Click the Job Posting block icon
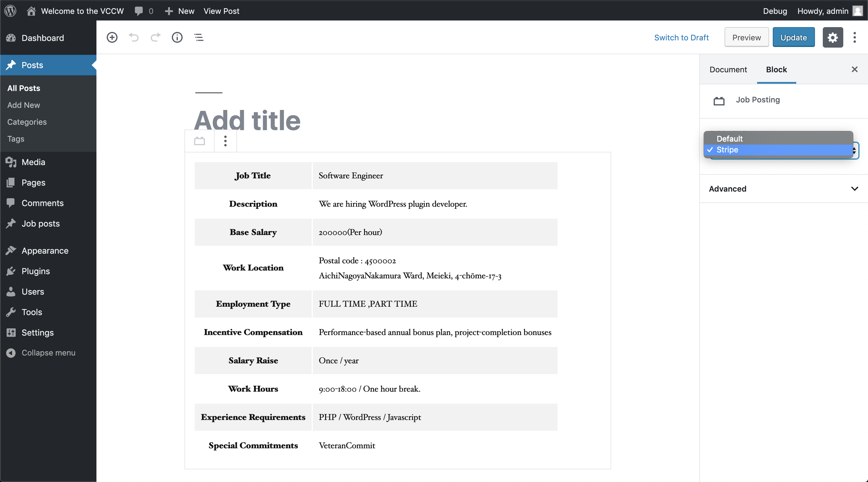Viewport: 868px width, 482px height. tap(719, 100)
